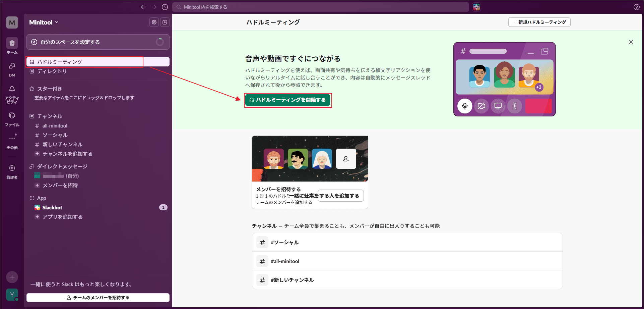Click the plus create button at bottom left
The height and width of the screenshot is (309, 644).
pyautogui.click(x=12, y=277)
